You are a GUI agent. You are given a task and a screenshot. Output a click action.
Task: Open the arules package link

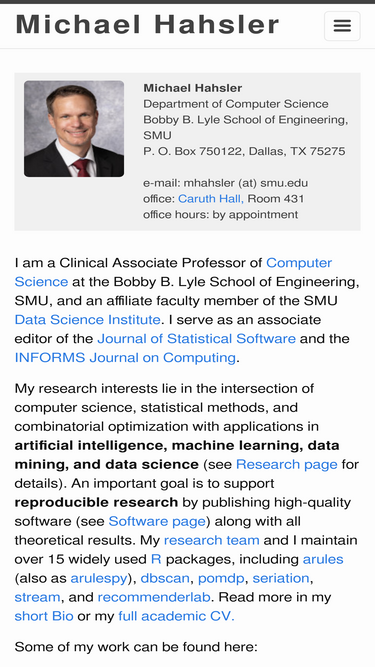323,559
